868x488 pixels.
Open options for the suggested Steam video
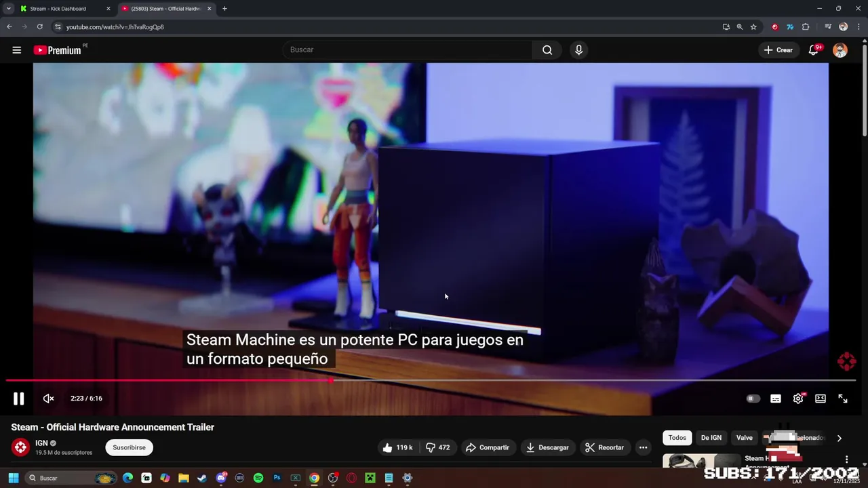[x=846, y=460]
